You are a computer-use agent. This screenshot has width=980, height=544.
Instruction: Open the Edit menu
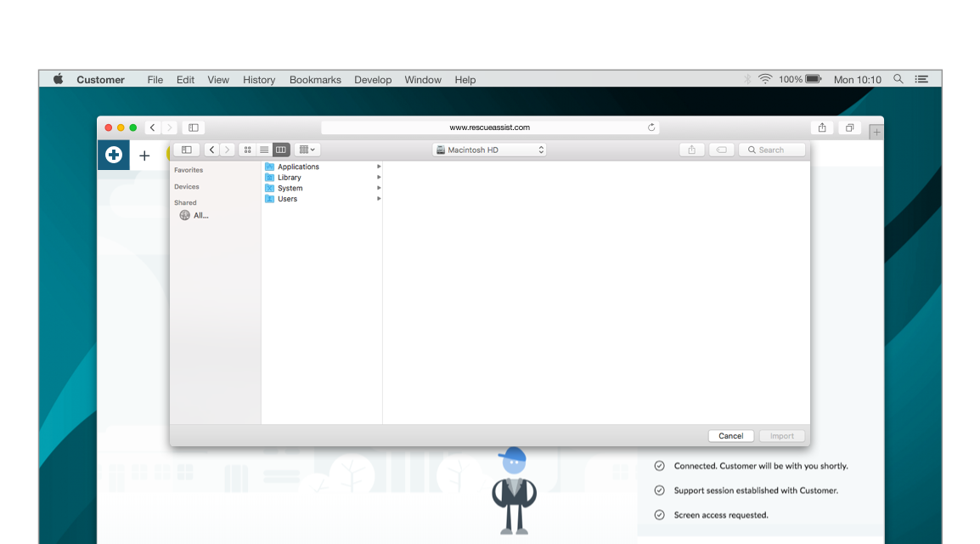tap(185, 79)
